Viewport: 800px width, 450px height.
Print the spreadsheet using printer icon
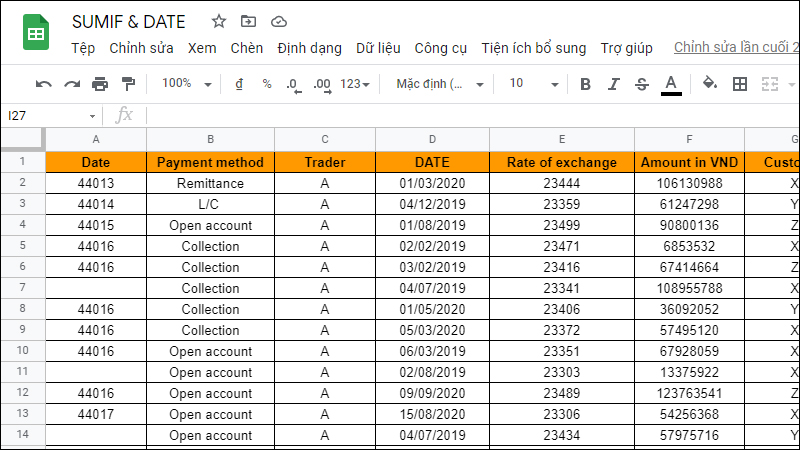pos(100,84)
